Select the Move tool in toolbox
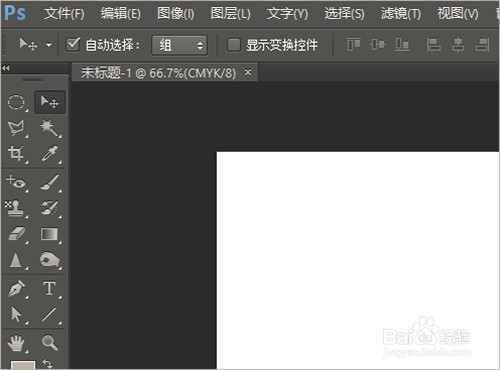Screen dimensions: 500x370 coord(49,102)
